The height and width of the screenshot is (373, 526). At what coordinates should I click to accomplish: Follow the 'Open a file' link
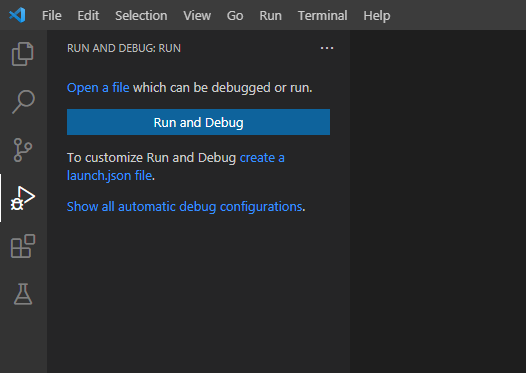[x=98, y=88]
